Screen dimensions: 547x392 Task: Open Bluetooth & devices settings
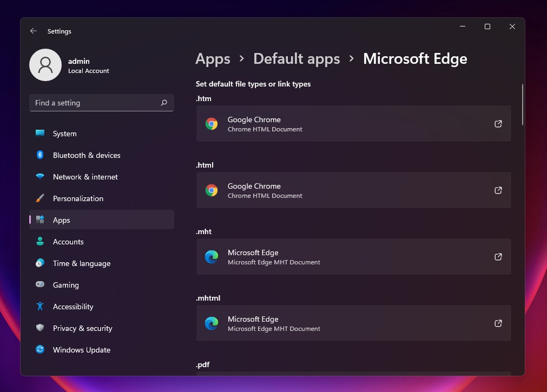pyautogui.click(x=102, y=155)
